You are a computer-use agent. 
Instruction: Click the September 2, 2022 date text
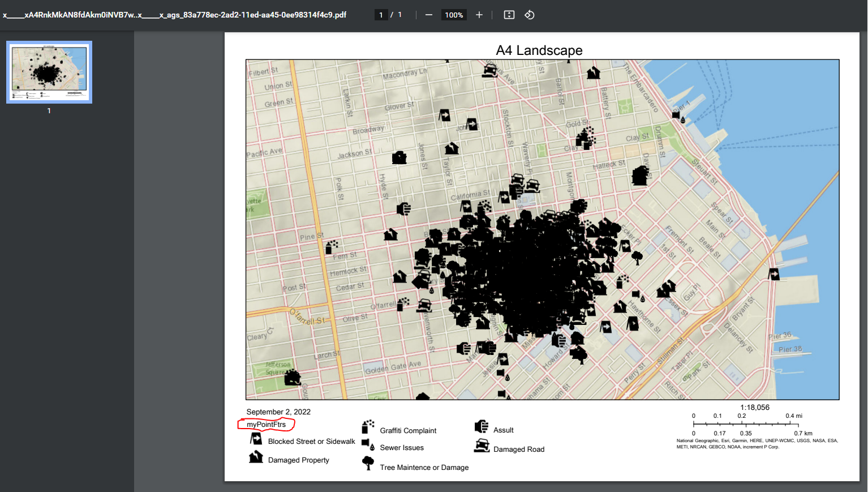(x=278, y=412)
